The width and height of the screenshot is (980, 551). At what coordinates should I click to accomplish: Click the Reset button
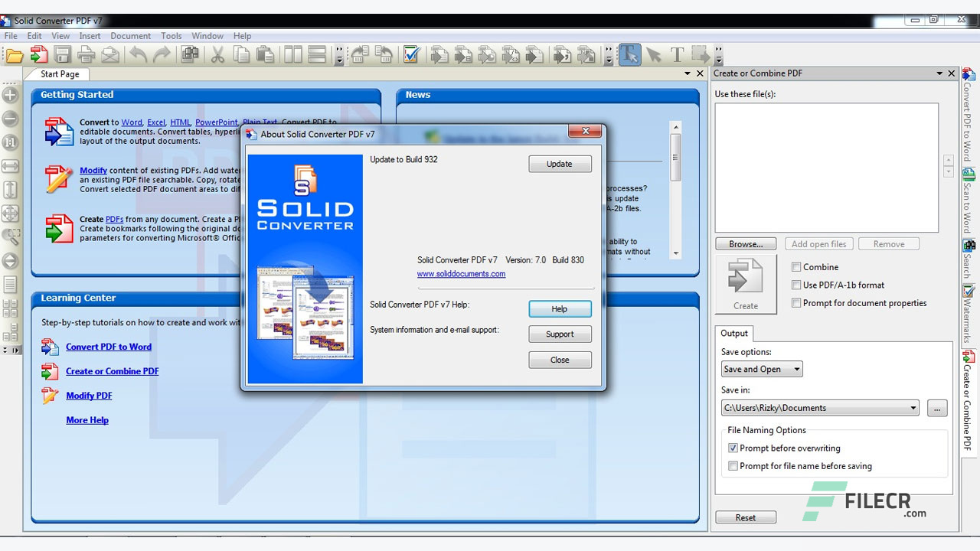[746, 517]
